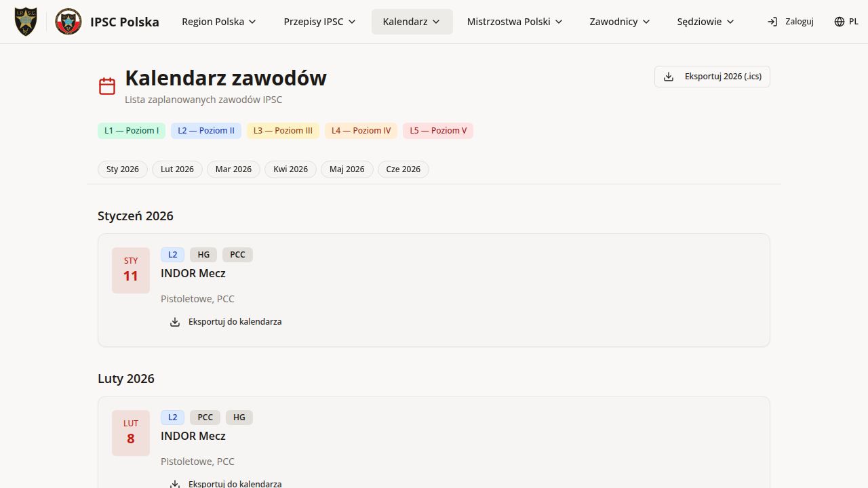
Task: Filter by L4 — Poziom IV level
Action: point(361,131)
